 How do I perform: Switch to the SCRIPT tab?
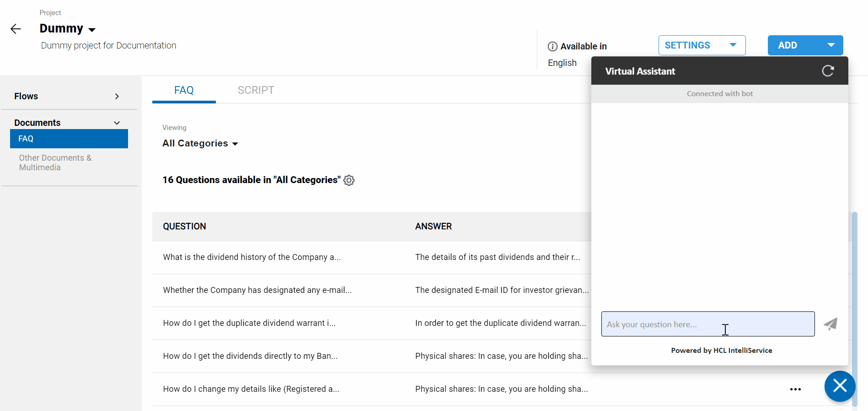pyautogui.click(x=256, y=90)
